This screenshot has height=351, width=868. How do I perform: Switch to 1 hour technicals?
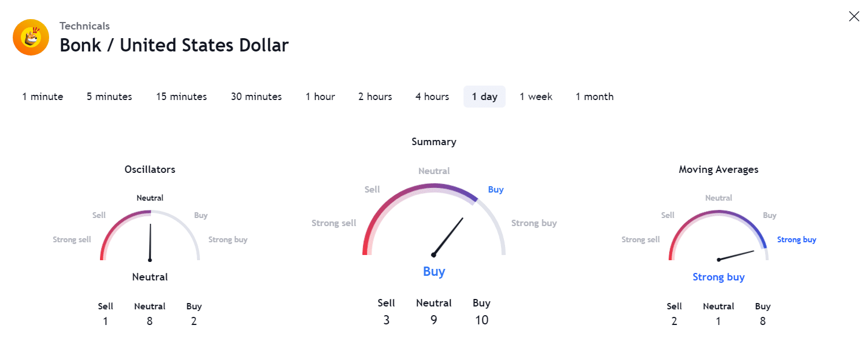[320, 97]
